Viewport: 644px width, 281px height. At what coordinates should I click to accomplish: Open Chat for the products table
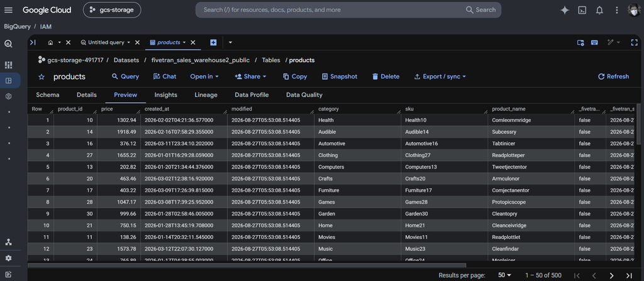165,77
